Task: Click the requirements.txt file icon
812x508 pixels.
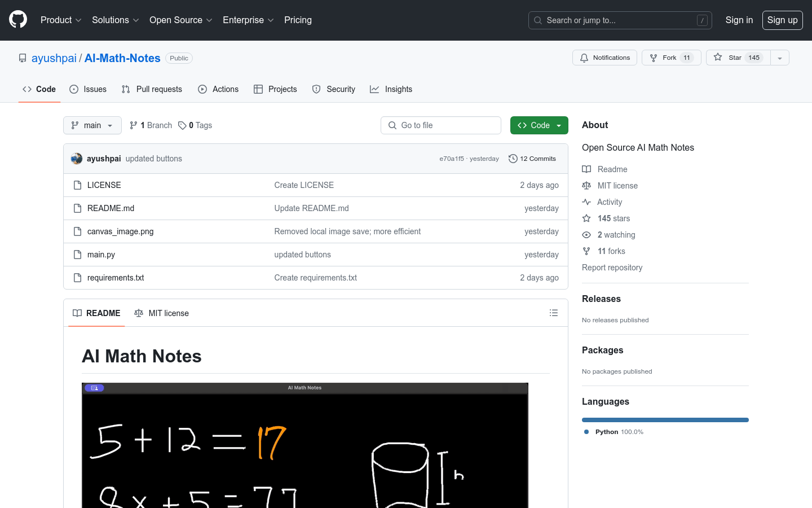Action: coord(78,278)
